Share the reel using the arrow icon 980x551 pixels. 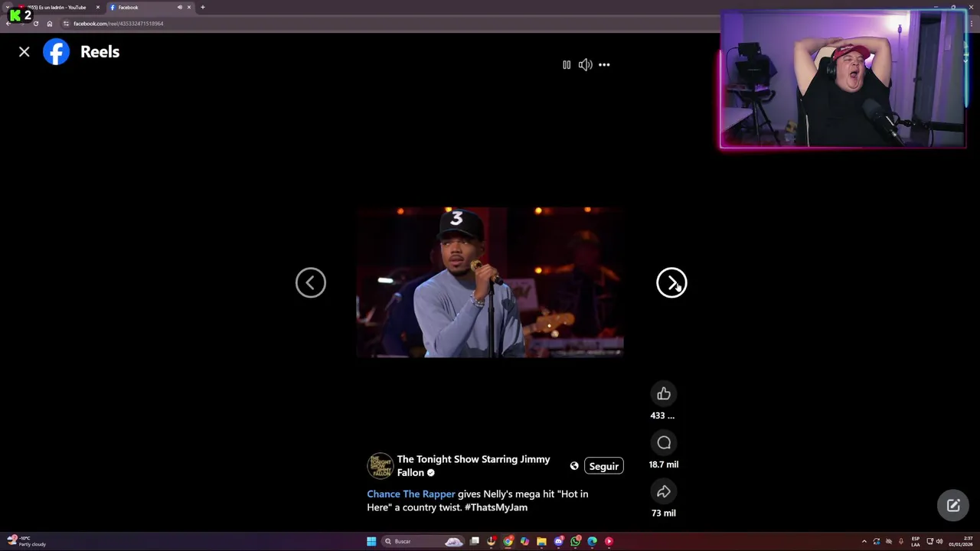pyautogui.click(x=664, y=491)
